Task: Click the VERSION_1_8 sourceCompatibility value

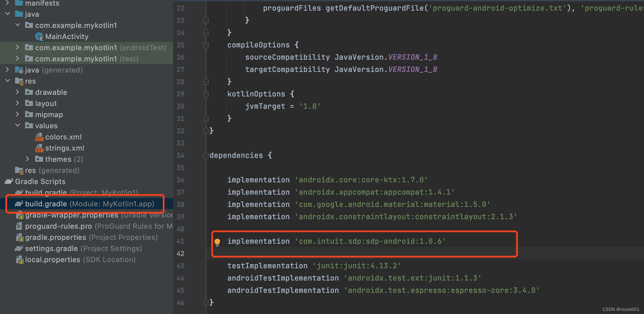Action: tap(412, 57)
